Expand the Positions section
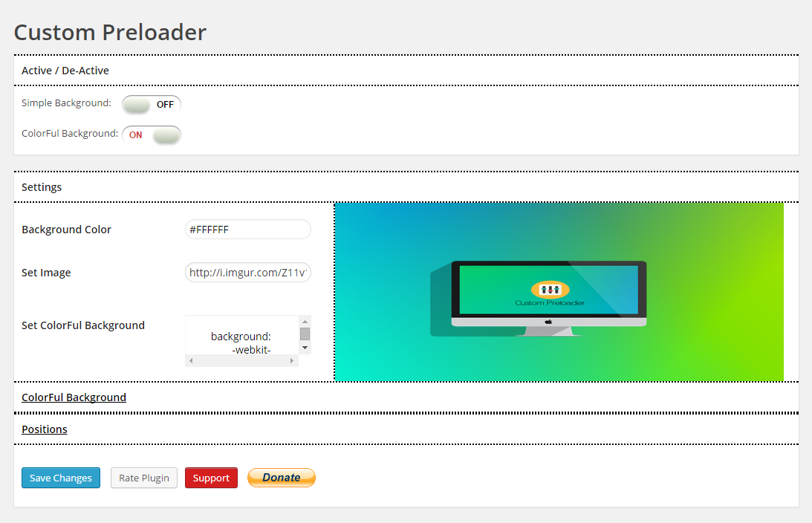This screenshot has width=812, height=523. coord(45,429)
